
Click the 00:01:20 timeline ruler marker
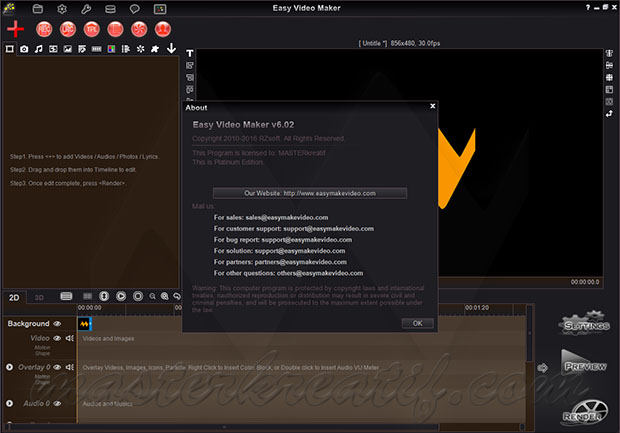coord(477,308)
